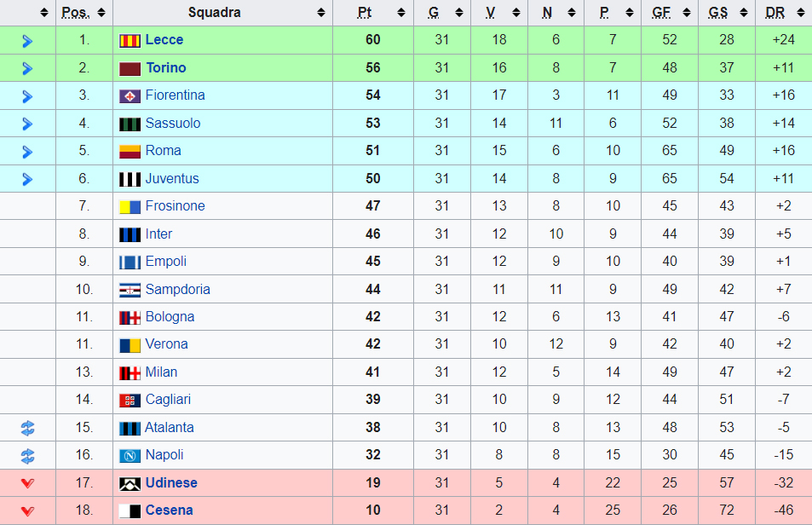Click the Udinese flag icon
The width and height of the screenshot is (812, 525).
tap(130, 483)
